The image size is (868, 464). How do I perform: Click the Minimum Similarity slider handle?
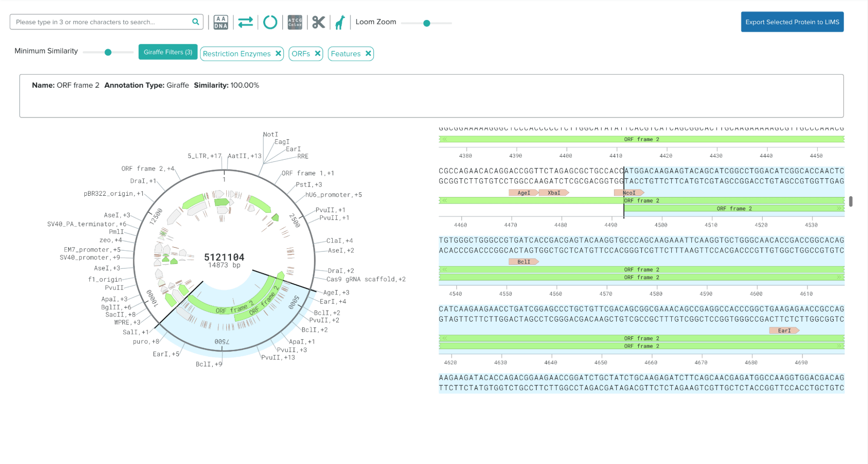tap(108, 53)
